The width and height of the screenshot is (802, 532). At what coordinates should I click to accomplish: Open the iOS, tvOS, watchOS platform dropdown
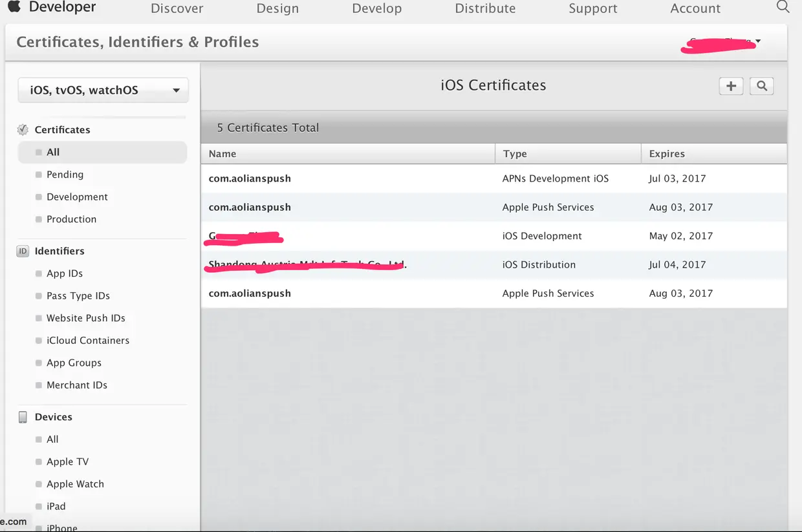[103, 90]
